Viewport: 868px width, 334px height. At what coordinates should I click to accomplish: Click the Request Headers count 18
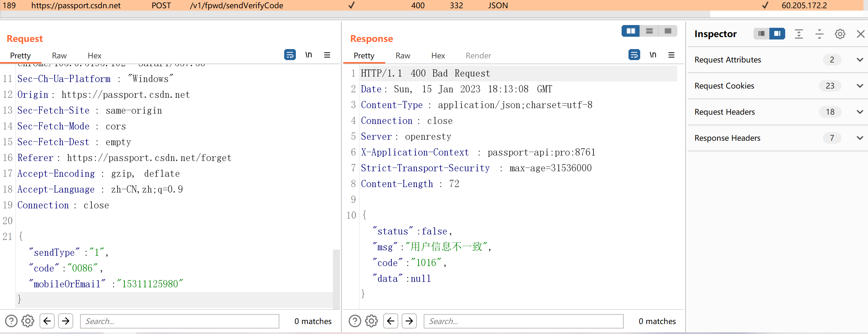pos(830,112)
